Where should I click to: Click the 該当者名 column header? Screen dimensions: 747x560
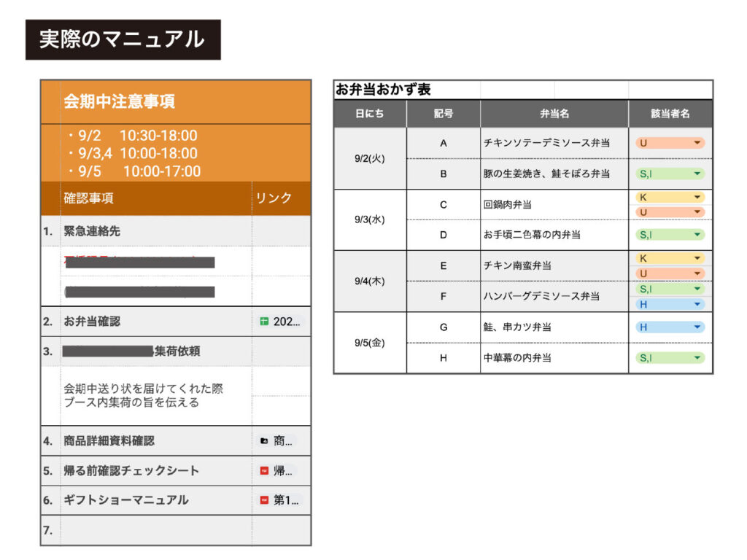tap(670, 114)
